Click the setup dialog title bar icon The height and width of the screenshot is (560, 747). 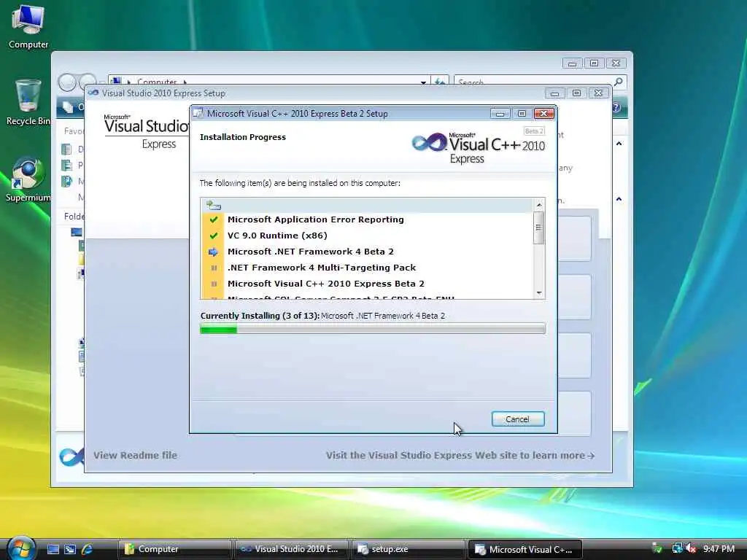pos(198,113)
